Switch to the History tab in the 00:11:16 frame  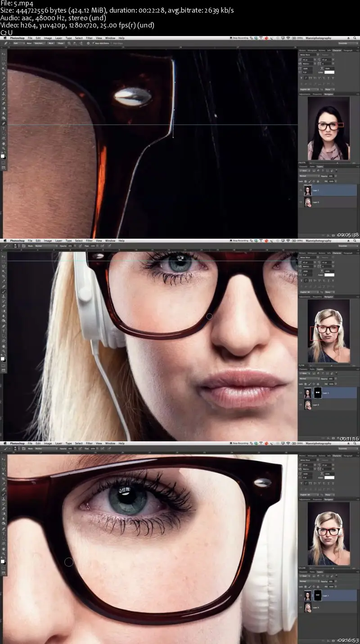point(302,253)
